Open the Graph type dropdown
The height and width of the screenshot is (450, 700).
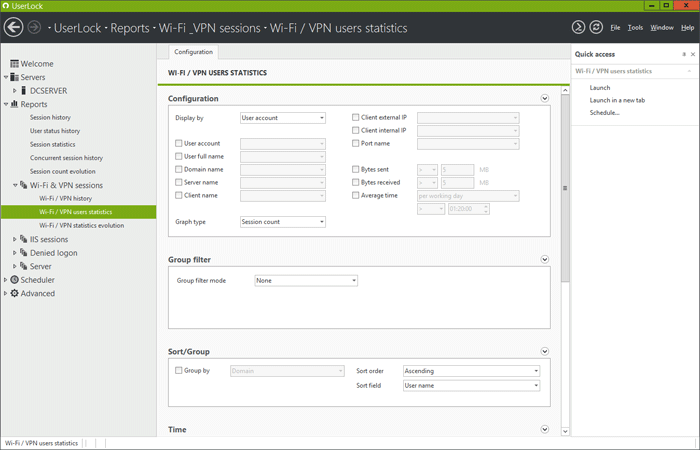click(283, 222)
